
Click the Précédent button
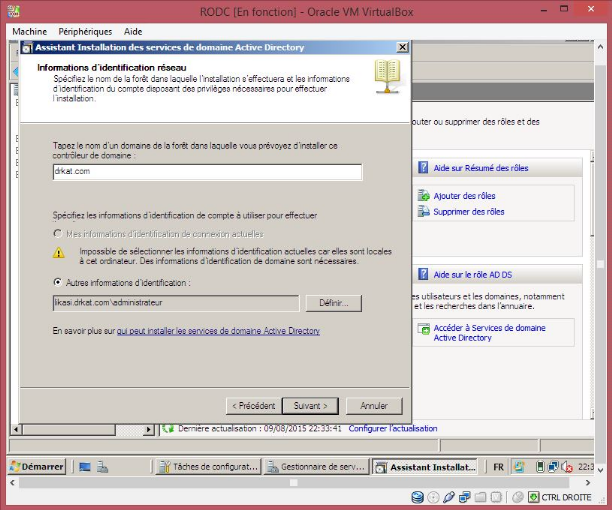[x=252, y=406]
